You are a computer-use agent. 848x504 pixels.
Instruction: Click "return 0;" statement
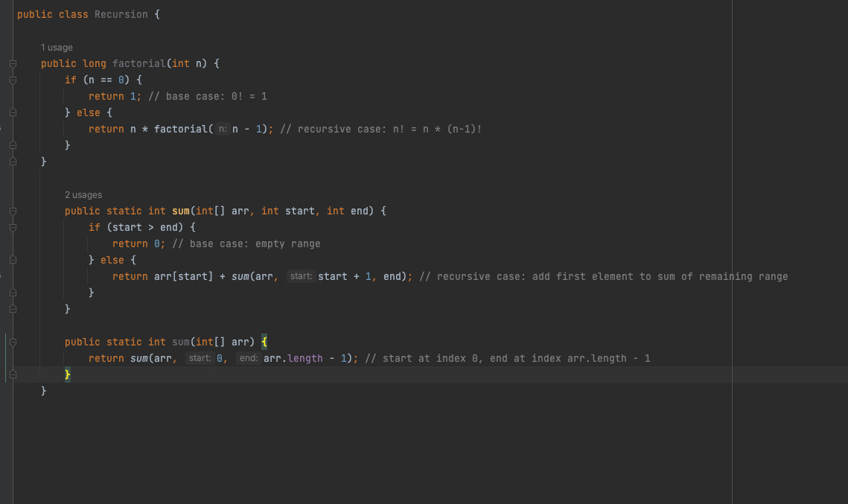click(139, 244)
